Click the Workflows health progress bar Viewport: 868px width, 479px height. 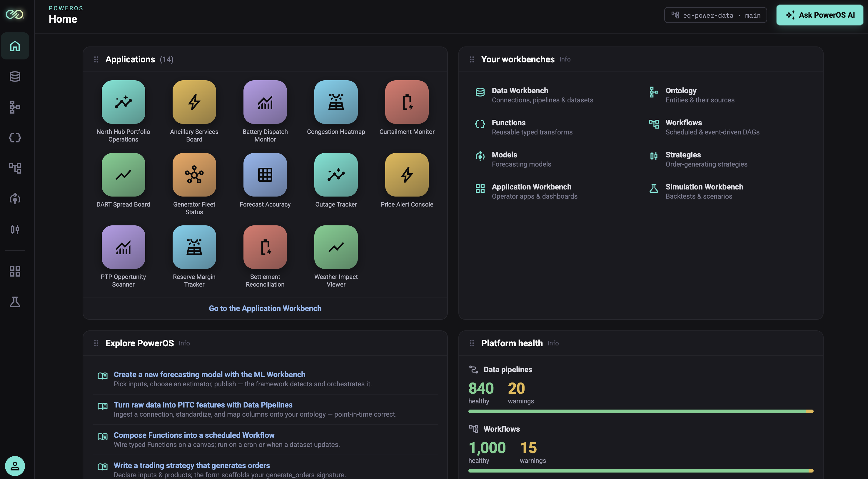click(641, 470)
